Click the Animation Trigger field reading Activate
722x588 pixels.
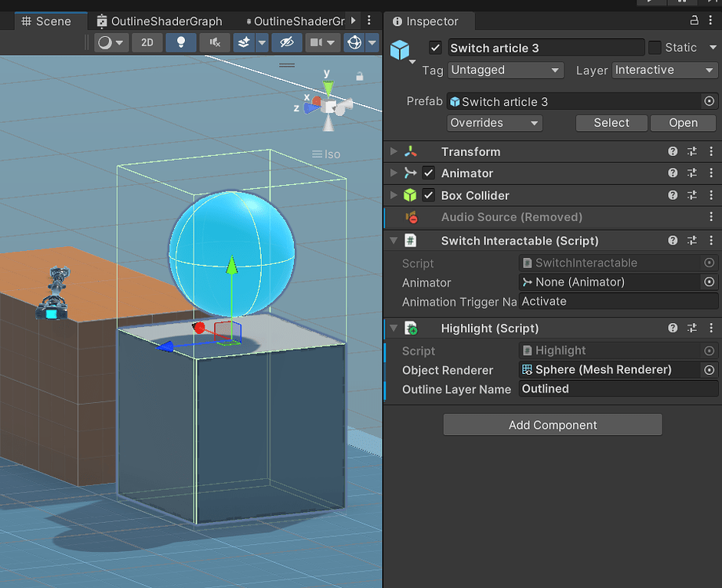pyautogui.click(x=618, y=301)
